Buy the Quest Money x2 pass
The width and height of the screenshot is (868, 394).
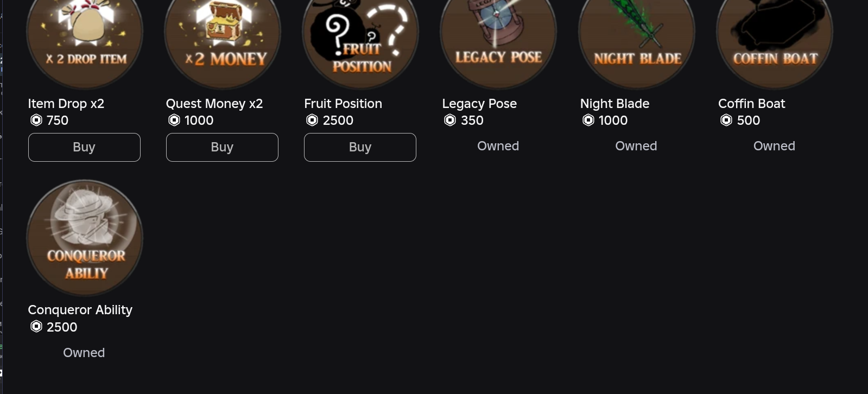tap(222, 147)
